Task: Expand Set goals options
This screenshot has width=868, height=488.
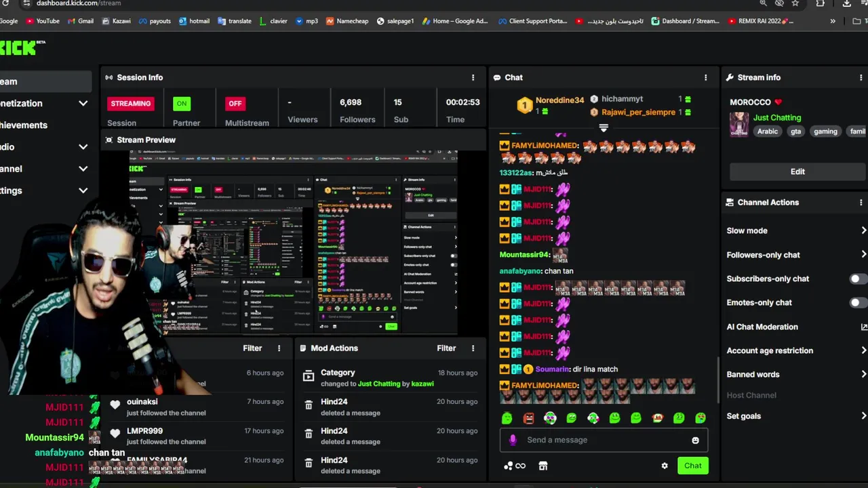Action: pos(863,416)
